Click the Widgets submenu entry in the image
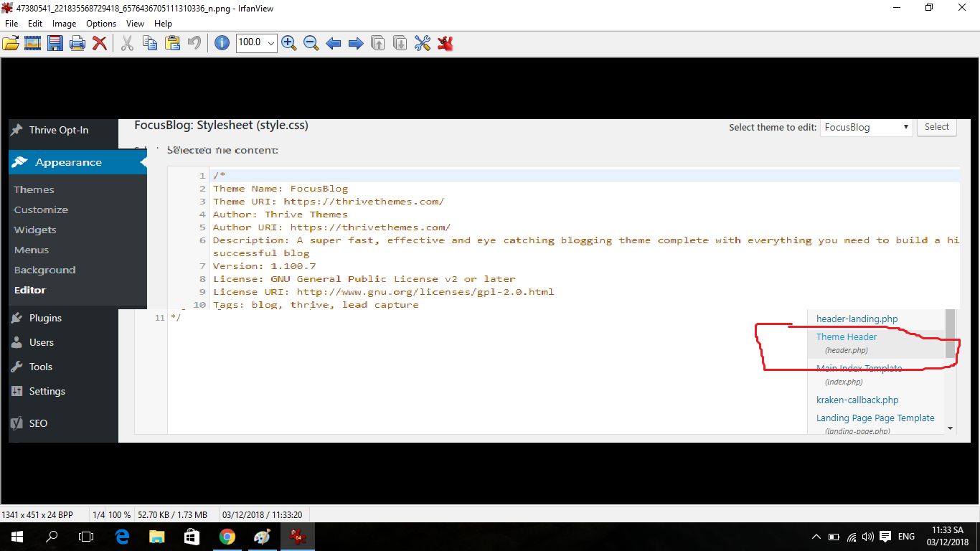 35,230
